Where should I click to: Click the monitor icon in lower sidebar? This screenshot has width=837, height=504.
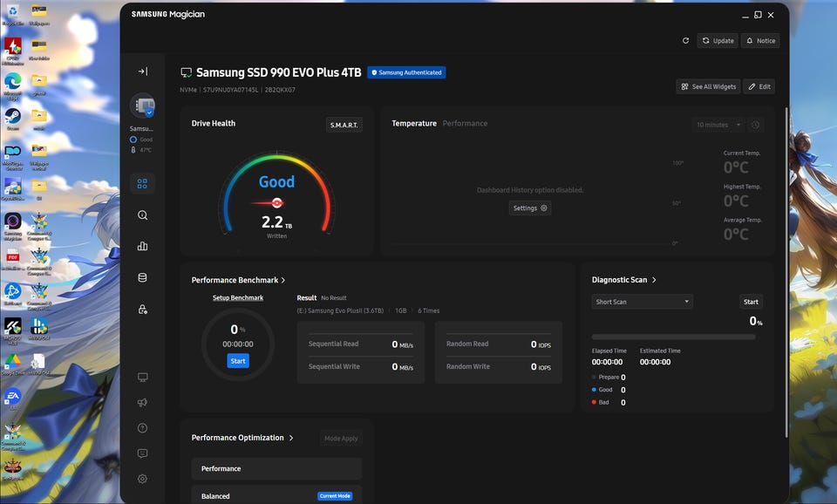[x=142, y=378]
